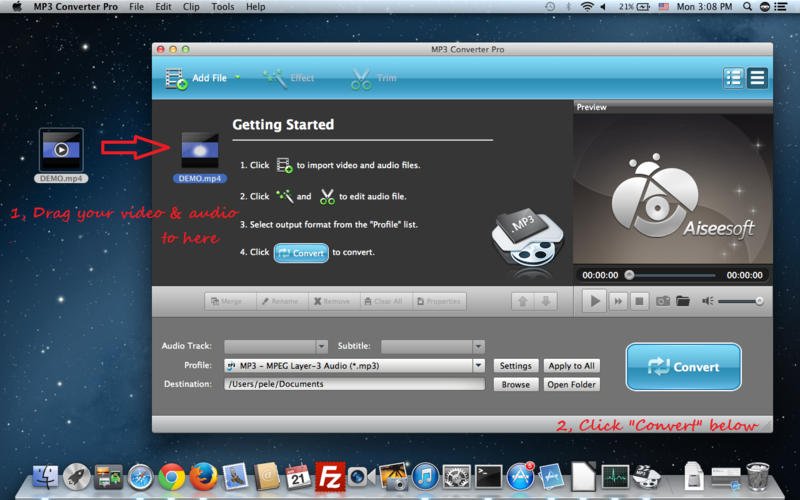This screenshot has height=500, width=800.
Task: Open iTunes from the dock
Action: point(425,477)
